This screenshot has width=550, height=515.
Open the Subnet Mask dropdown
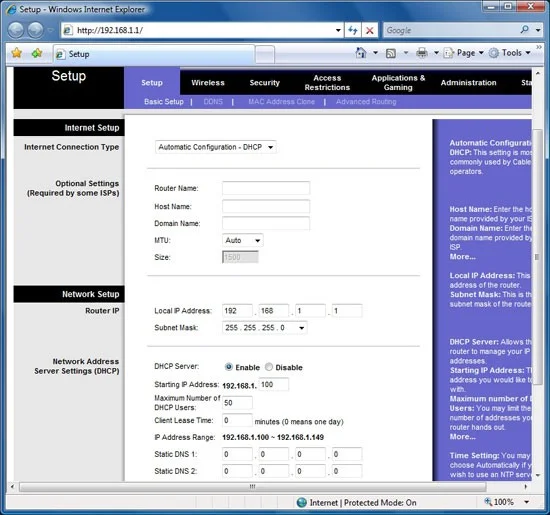[x=264, y=328]
